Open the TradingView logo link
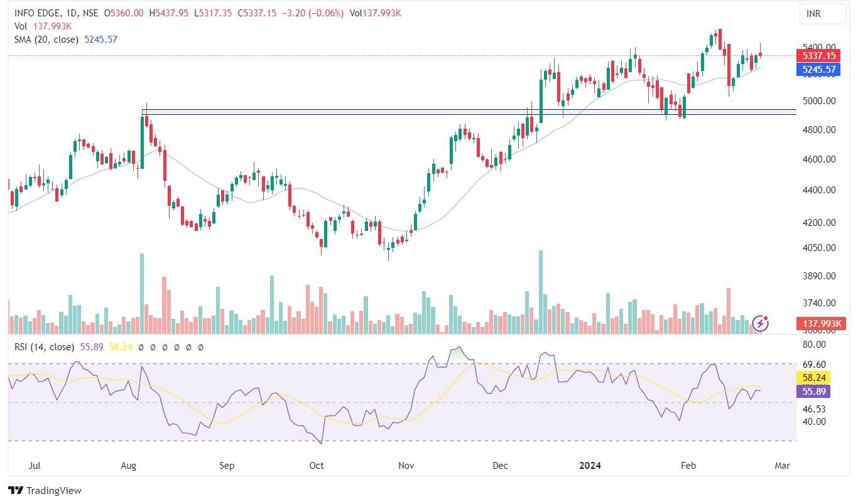 tap(45, 490)
